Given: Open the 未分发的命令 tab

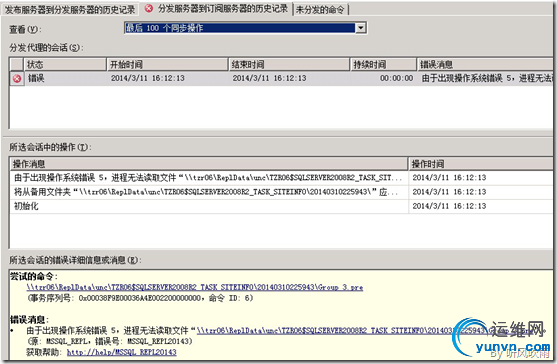Looking at the screenshot, I should coord(320,10).
